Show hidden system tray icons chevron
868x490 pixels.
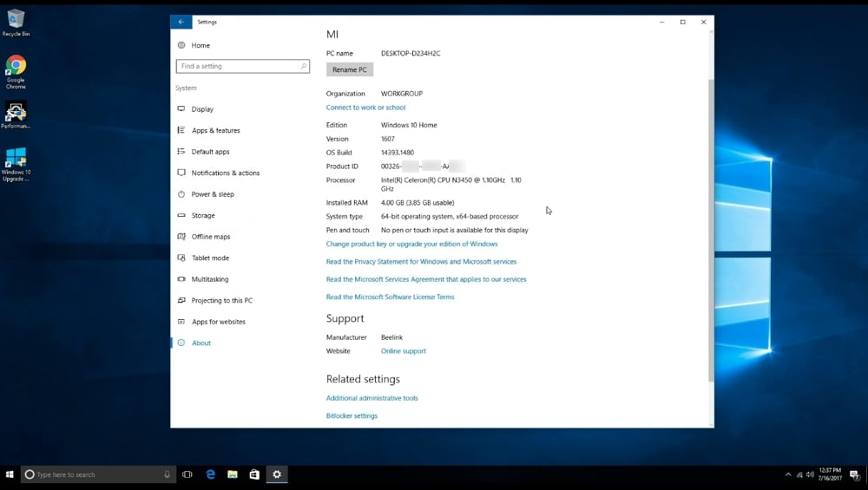pos(788,474)
